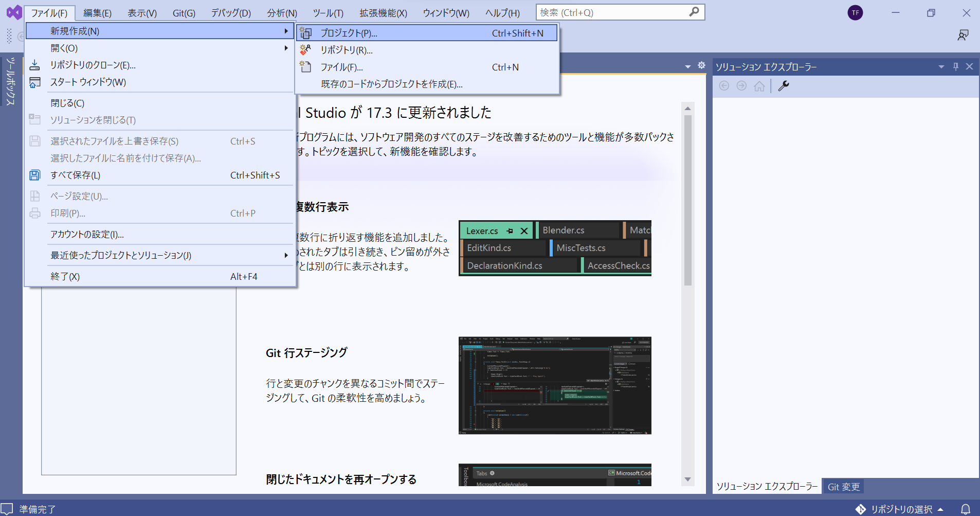Expand the 新規作成(N) submenu

pos(286,31)
